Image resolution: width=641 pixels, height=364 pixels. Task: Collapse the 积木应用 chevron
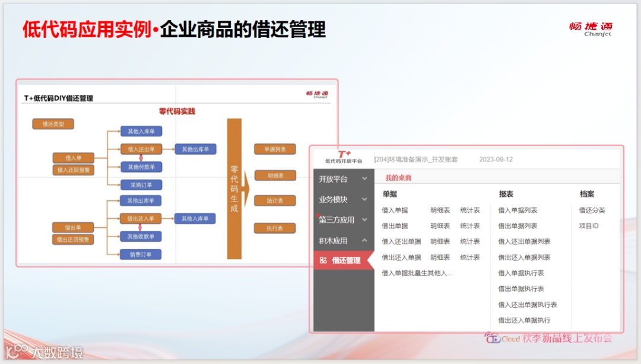coord(364,240)
